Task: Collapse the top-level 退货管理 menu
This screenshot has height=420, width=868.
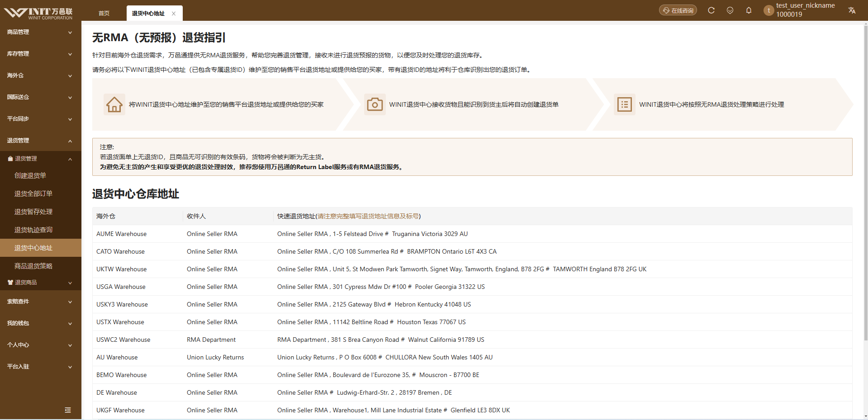Action: click(x=41, y=141)
